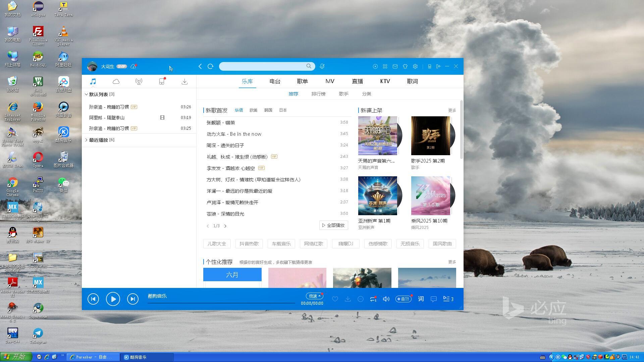Open the 分类 sub-tab
This screenshot has width=644, height=362.
click(x=366, y=94)
